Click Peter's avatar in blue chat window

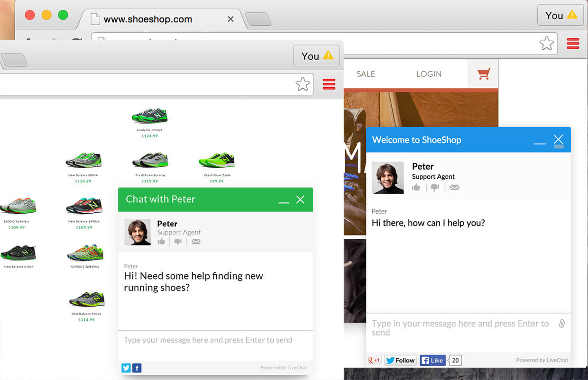click(x=388, y=178)
